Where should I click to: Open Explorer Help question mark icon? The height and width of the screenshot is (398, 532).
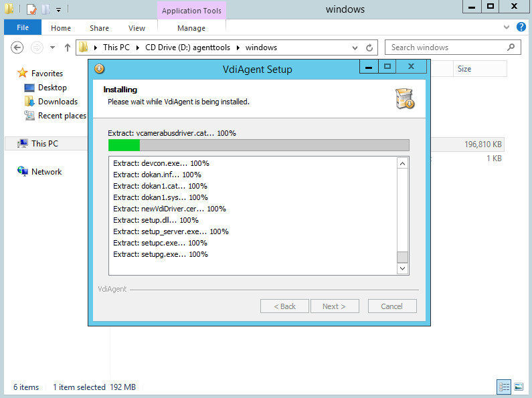pyautogui.click(x=521, y=27)
